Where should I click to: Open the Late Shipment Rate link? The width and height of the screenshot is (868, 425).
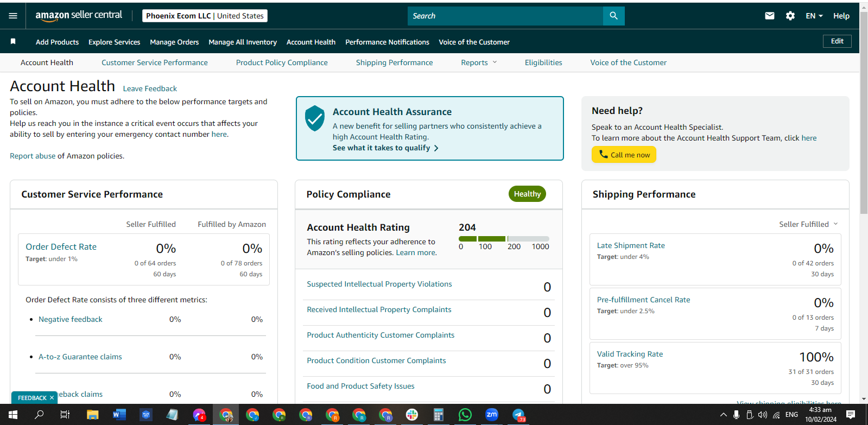click(631, 245)
